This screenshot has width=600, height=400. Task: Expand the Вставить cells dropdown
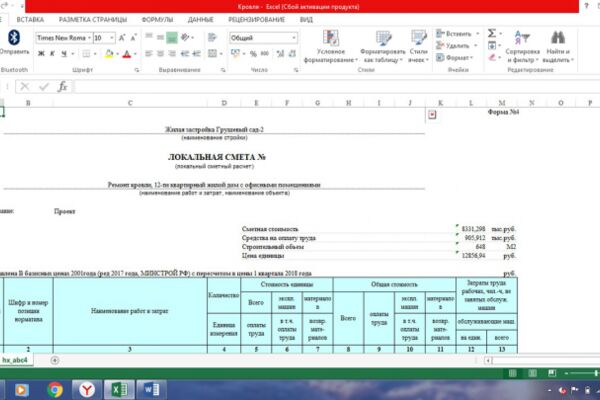(x=477, y=34)
